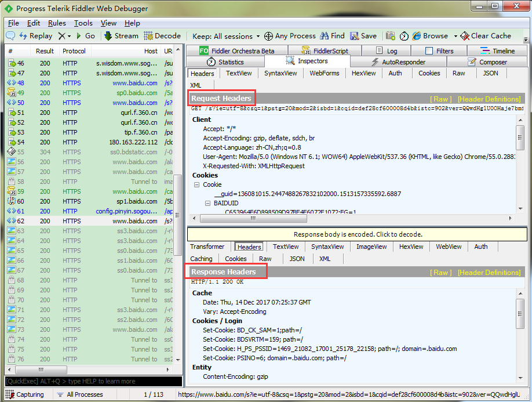Click 'Response body is encoded' decode bar
The image size is (532, 402).
click(357, 234)
